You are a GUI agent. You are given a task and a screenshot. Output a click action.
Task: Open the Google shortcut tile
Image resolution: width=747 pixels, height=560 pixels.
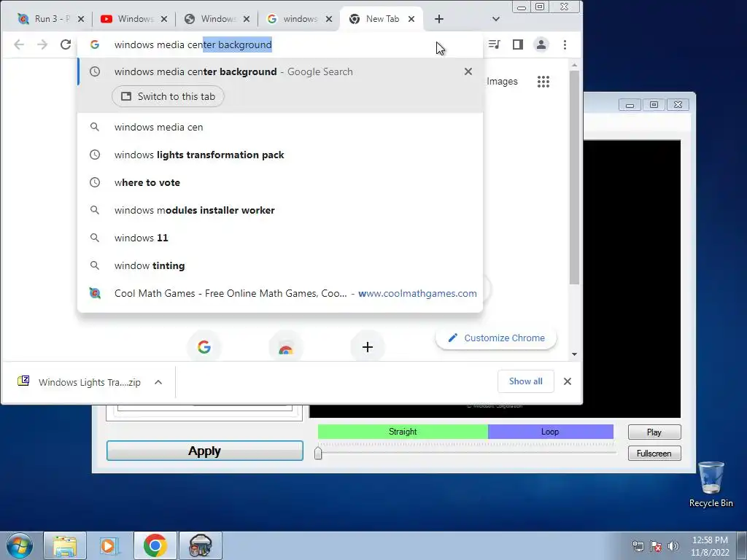pyautogui.click(x=204, y=347)
